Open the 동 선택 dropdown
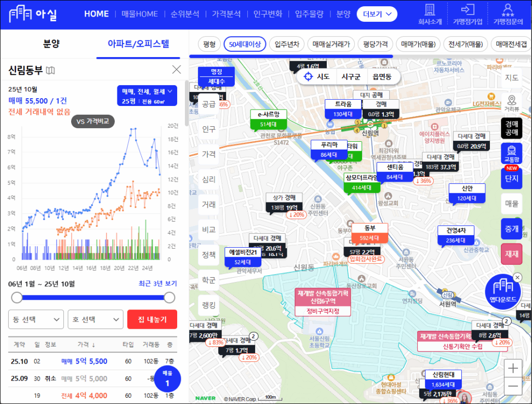The height and width of the screenshot is (404, 532). point(36,319)
